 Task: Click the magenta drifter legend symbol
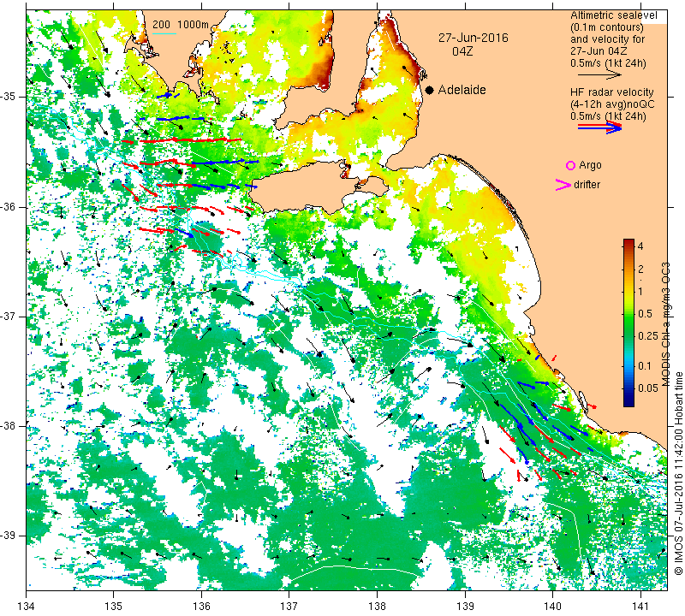(563, 185)
